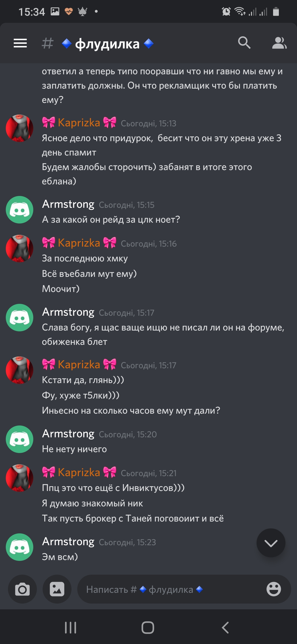Select message "Не нету ничего"
The height and width of the screenshot is (644, 297).
[74, 449]
